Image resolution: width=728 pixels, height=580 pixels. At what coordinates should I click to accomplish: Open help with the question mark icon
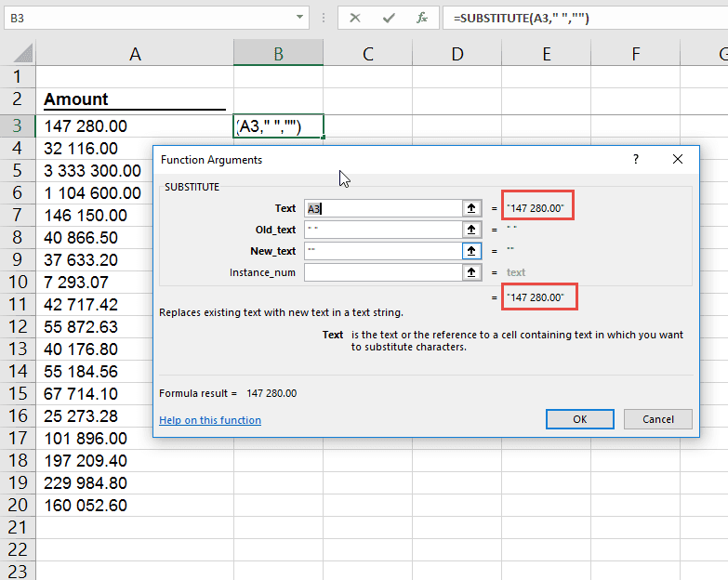coord(636,159)
